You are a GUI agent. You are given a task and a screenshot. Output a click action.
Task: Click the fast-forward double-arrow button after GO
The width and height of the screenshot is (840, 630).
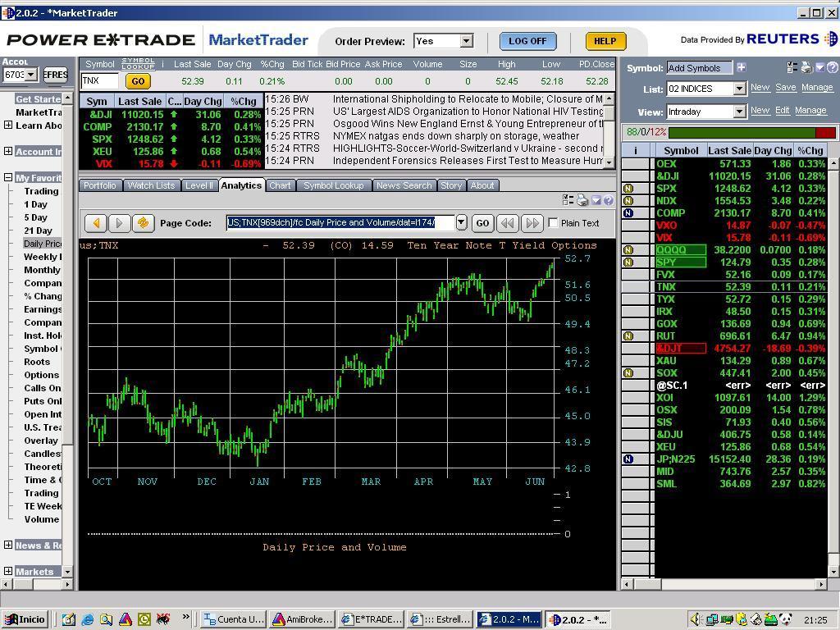[x=532, y=223]
